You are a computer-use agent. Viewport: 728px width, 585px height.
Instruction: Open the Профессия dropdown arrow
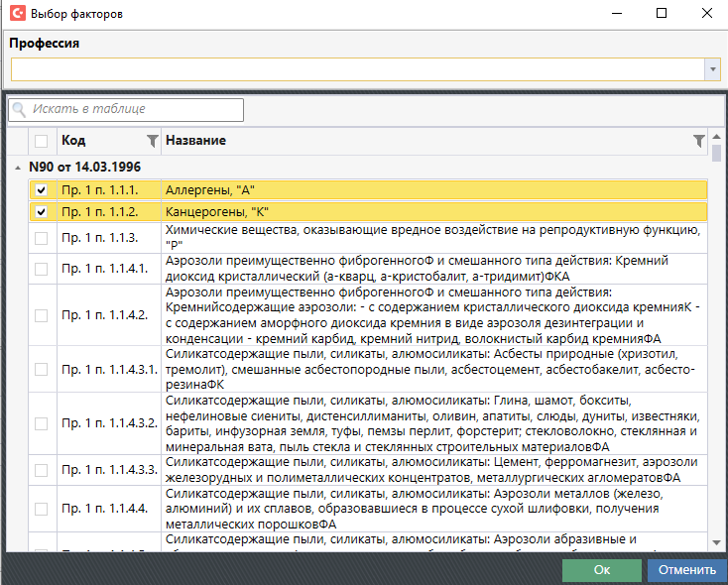[x=712, y=69]
